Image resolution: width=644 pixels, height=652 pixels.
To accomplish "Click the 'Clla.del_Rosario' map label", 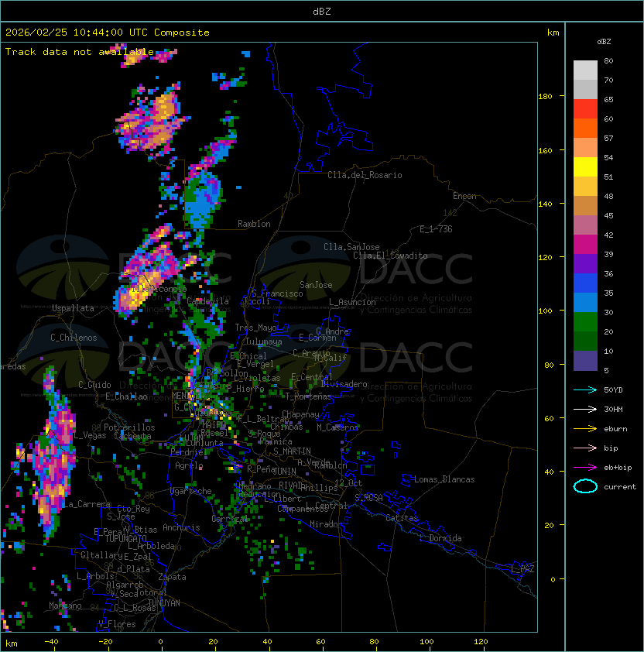I will point(365,176).
